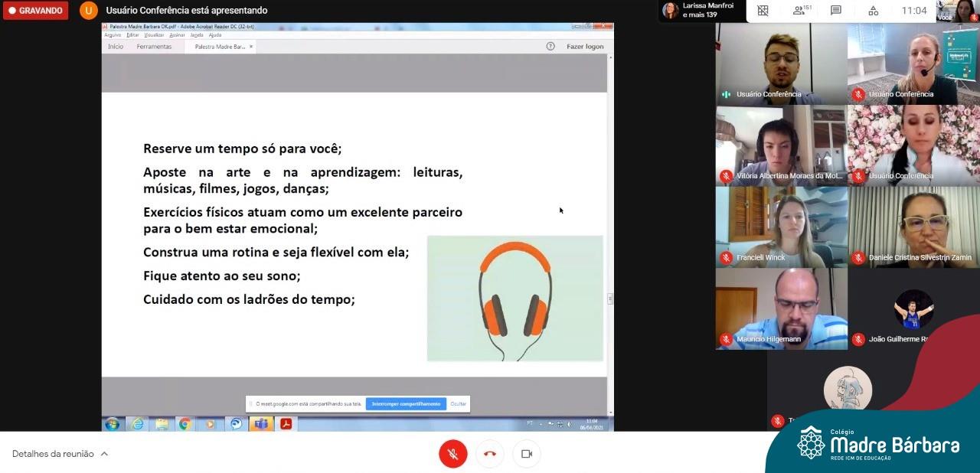The image size is (980, 473).
Task: Click Fazer logon in Acrobat
Action: click(x=585, y=47)
